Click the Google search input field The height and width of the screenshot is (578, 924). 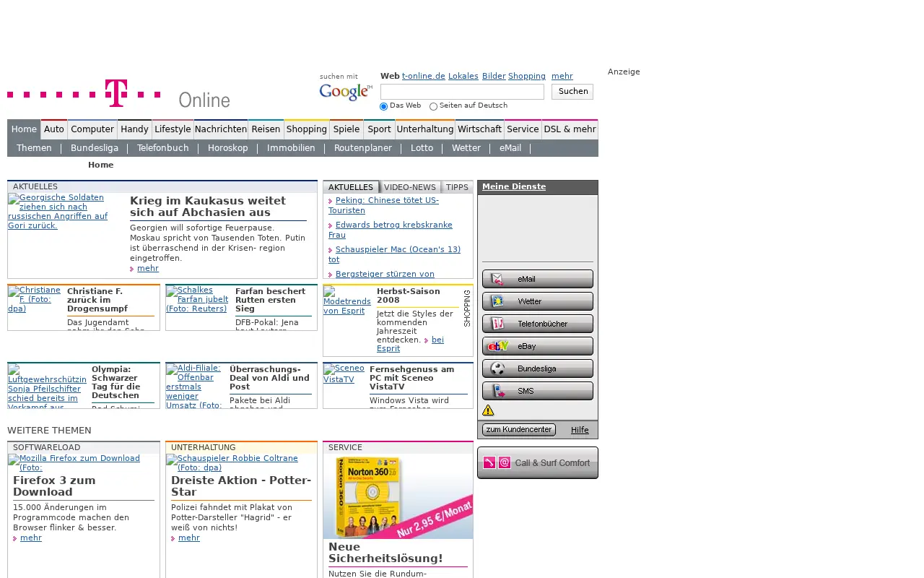462,92
